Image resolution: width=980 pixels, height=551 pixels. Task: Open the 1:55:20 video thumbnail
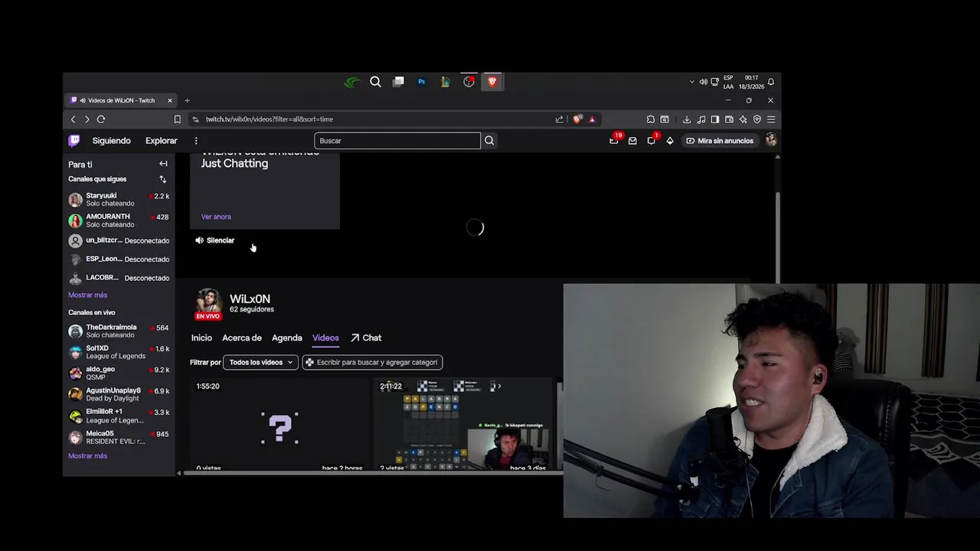pyautogui.click(x=279, y=425)
